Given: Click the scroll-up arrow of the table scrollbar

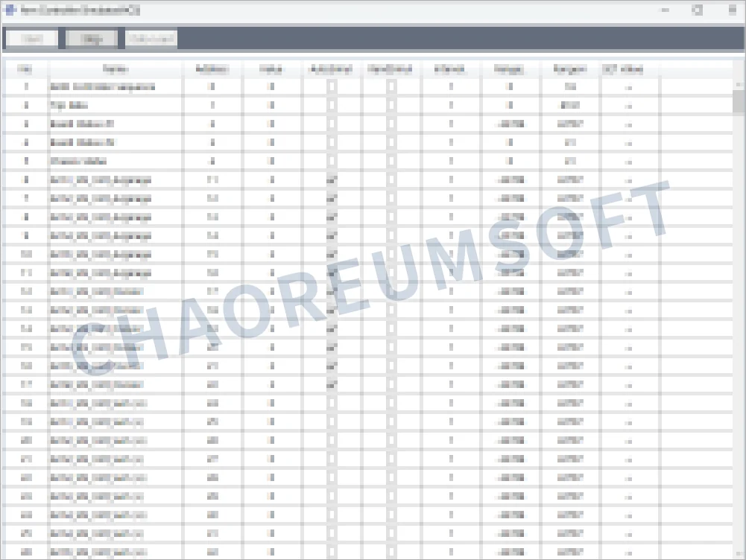Looking at the screenshot, I should click(x=739, y=84).
